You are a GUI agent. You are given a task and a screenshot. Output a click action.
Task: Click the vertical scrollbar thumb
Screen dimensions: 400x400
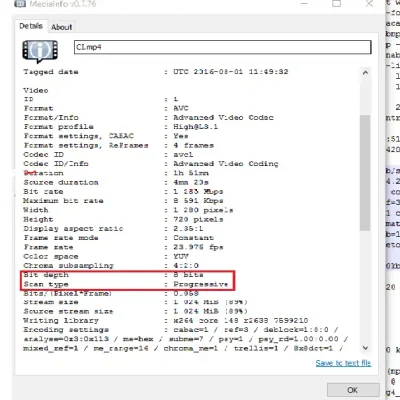click(365, 173)
